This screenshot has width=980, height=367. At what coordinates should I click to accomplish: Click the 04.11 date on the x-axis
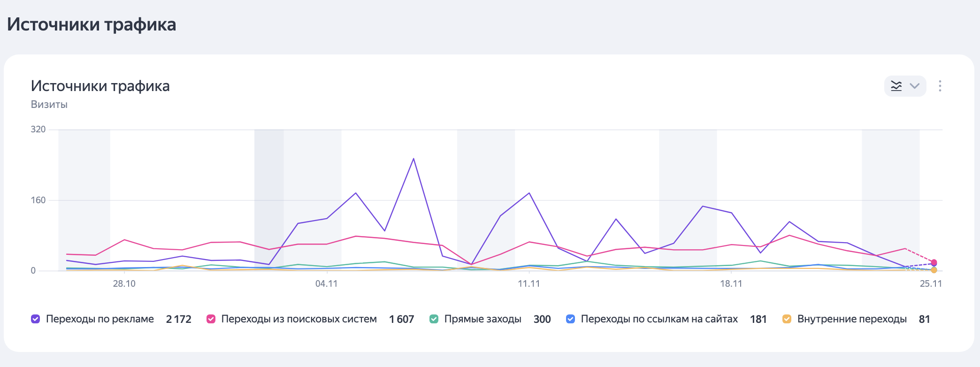326,284
